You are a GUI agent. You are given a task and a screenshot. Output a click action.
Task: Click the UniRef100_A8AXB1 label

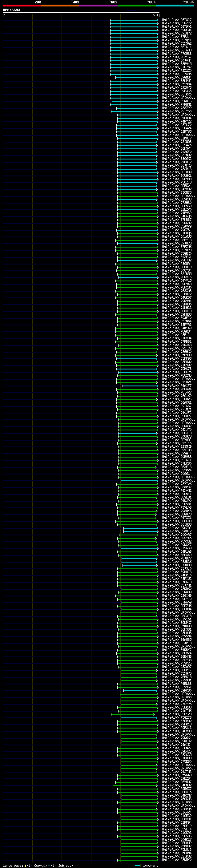point(176,819)
